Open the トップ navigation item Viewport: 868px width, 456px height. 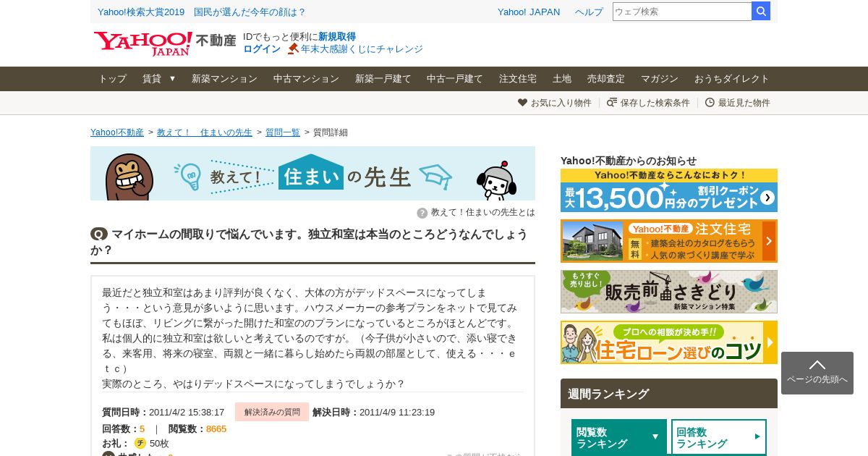coord(112,79)
